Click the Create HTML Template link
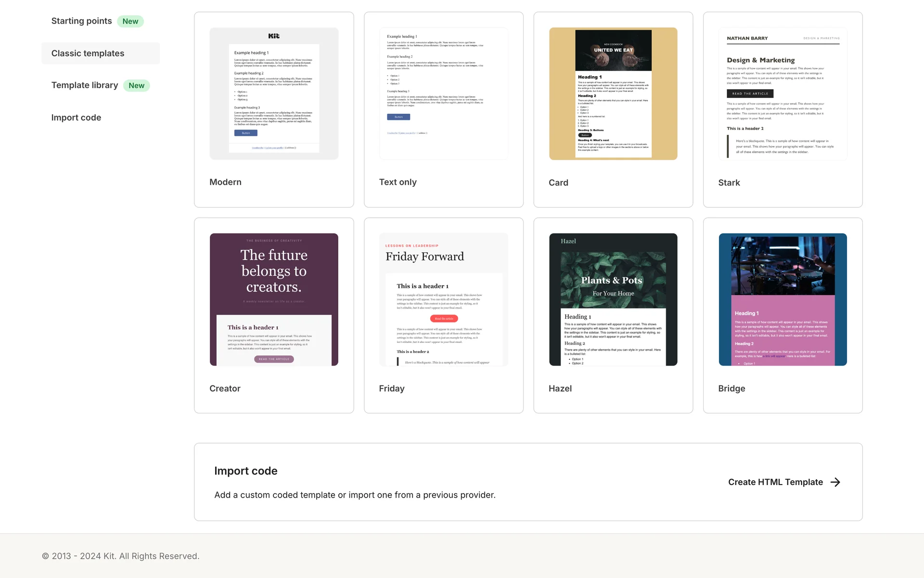This screenshot has height=578, width=924. (x=775, y=482)
